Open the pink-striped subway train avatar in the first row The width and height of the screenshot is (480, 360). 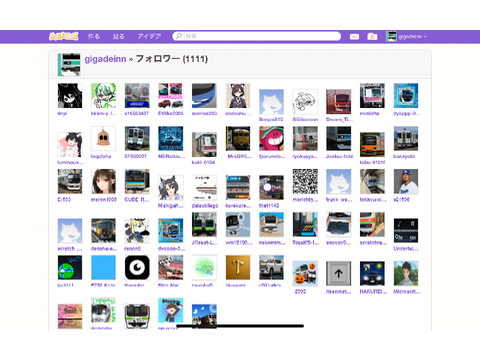372,96
